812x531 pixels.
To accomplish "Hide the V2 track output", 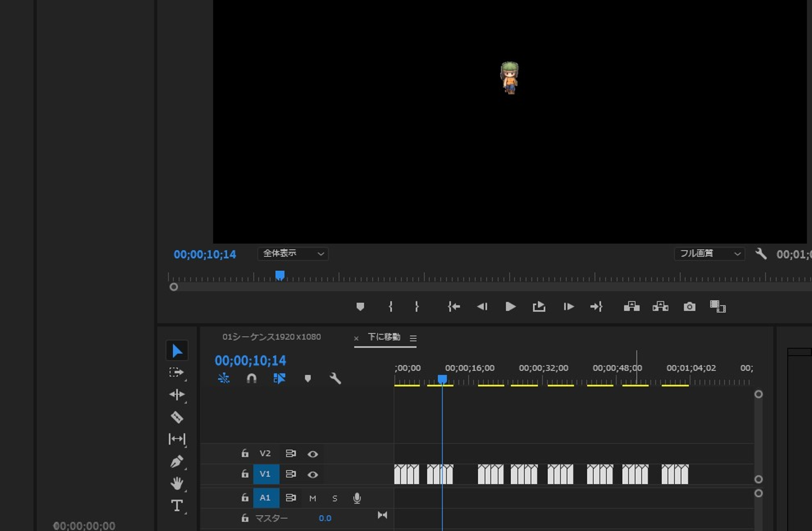I will tap(312, 454).
